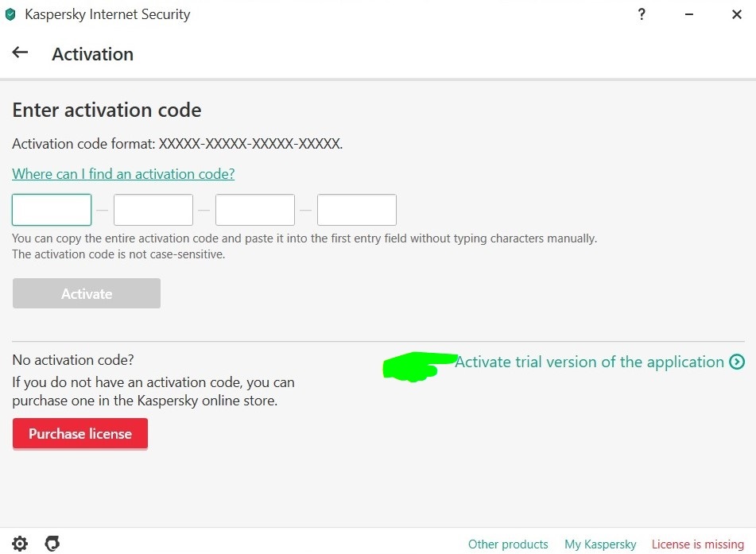Open 'Where can I find an activation code?'

pos(123,174)
